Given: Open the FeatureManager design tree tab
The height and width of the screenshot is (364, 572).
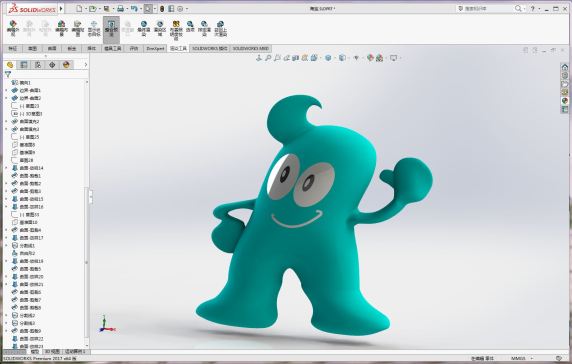Looking at the screenshot, I should [10, 65].
